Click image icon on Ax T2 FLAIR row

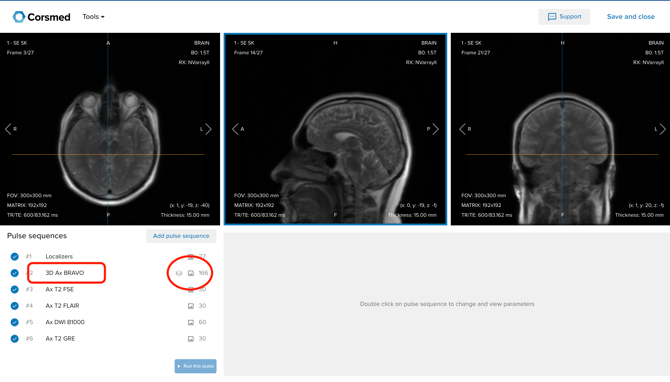[x=191, y=306]
